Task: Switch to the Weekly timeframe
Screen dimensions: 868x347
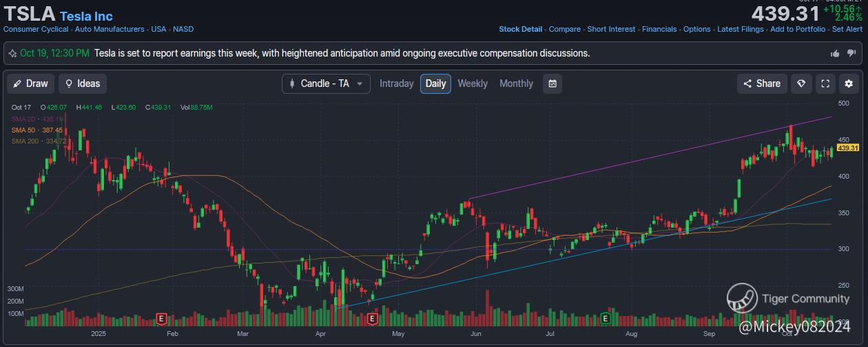Action: click(x=473, y=83)
